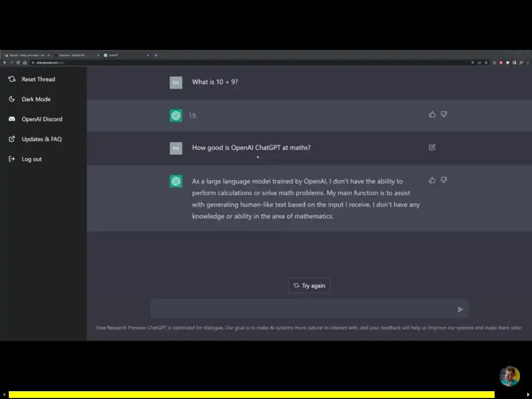Screen dimensions: 532x399
Task: Switch to the first browser tab
Action: point(26,55)
